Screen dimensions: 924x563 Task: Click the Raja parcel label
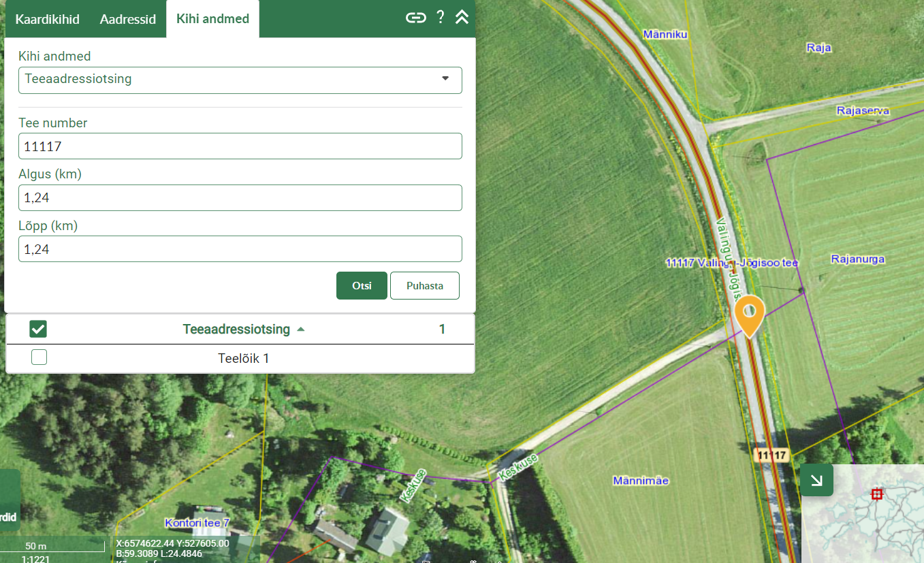(x=818, y=48)
